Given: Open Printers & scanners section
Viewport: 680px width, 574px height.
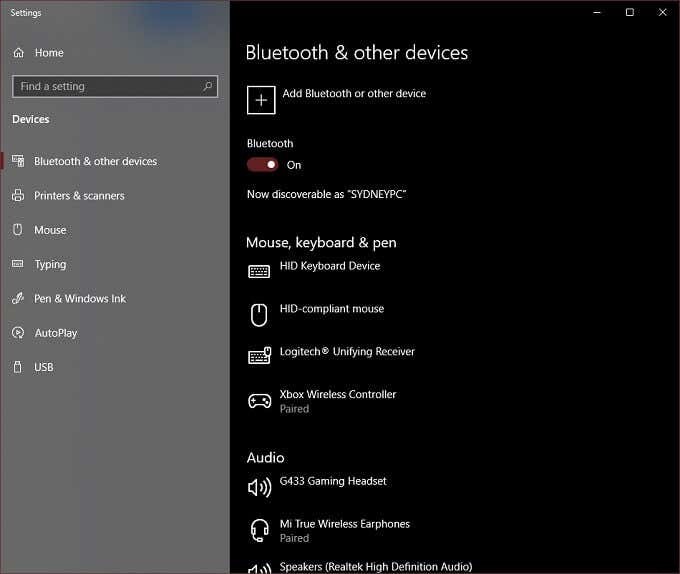Looking at the screenshot, I should pos(115,196).
